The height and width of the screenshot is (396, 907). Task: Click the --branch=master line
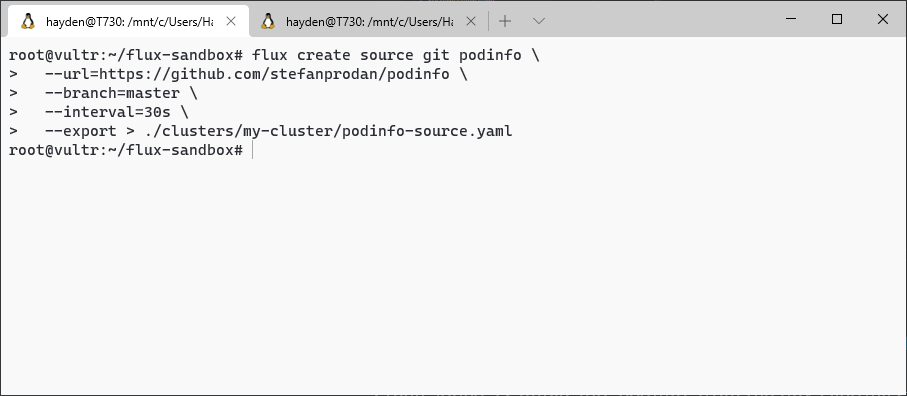click(121, 94)
